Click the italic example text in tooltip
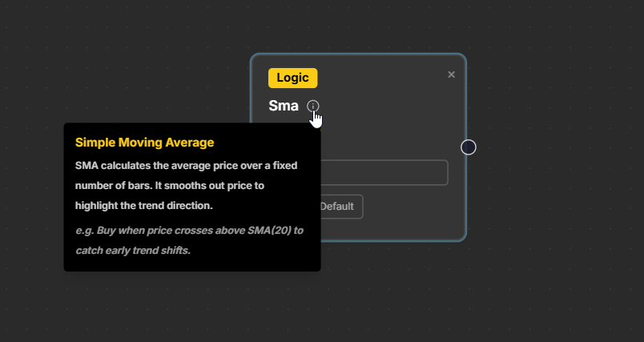Viewport: 644px width, 342px height. [x=189, y=239]
